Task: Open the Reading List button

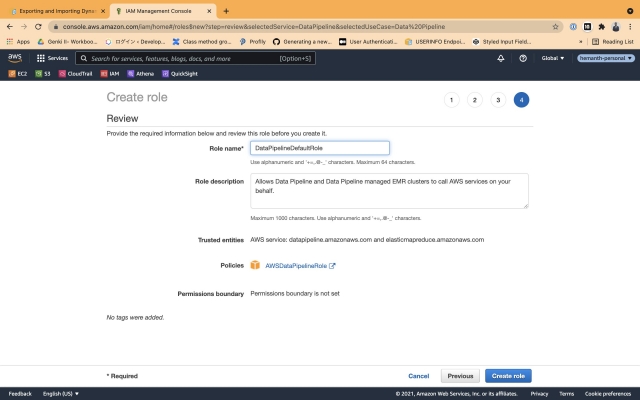Action: pyautogui.click(x=612, y=42)
